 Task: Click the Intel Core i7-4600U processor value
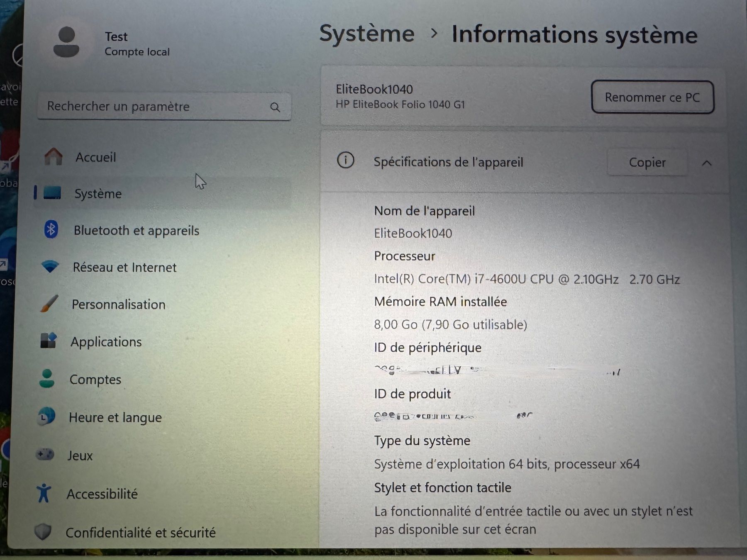tap(527, 279)
